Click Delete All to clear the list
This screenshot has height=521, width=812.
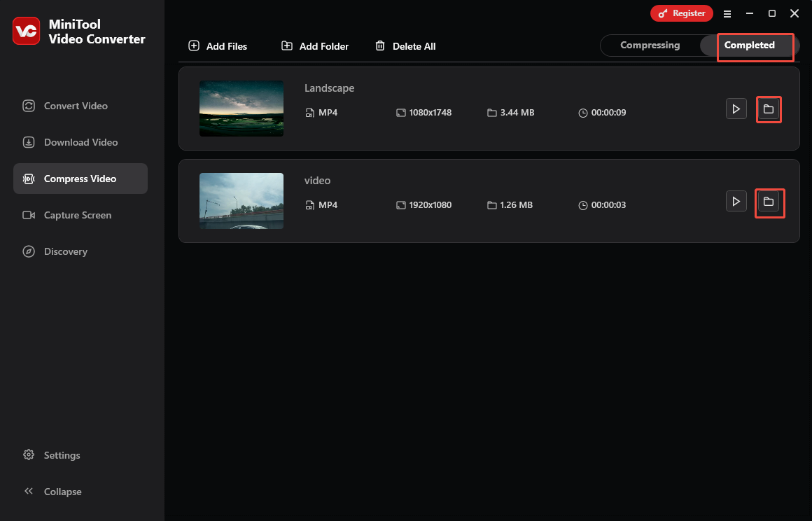pyautogui.click(x=405, y=46)
